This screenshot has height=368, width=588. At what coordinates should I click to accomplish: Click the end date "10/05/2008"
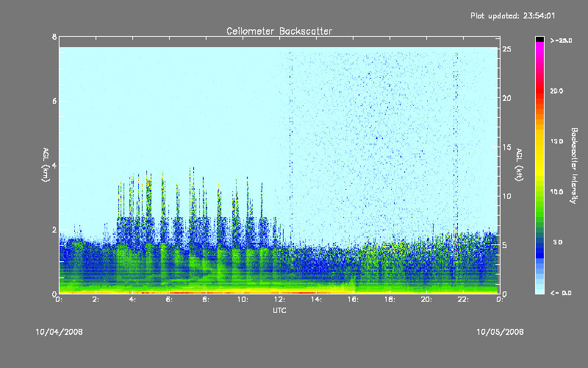pos(500,332)
